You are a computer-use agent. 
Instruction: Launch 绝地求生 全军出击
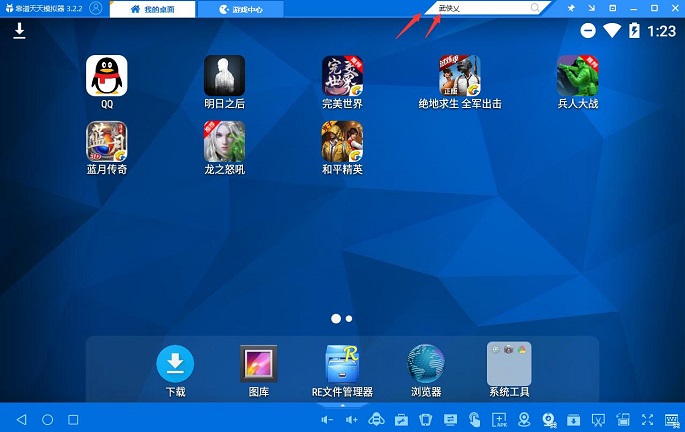click(460, 76)
